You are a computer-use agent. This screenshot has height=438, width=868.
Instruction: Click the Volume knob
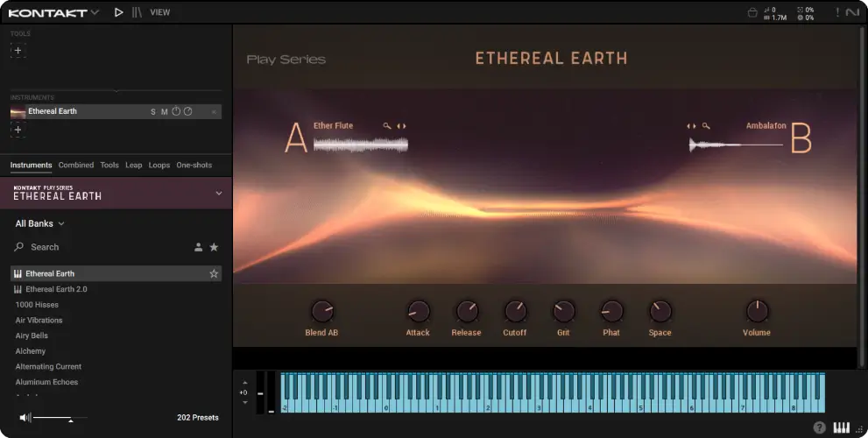[757, 312]
